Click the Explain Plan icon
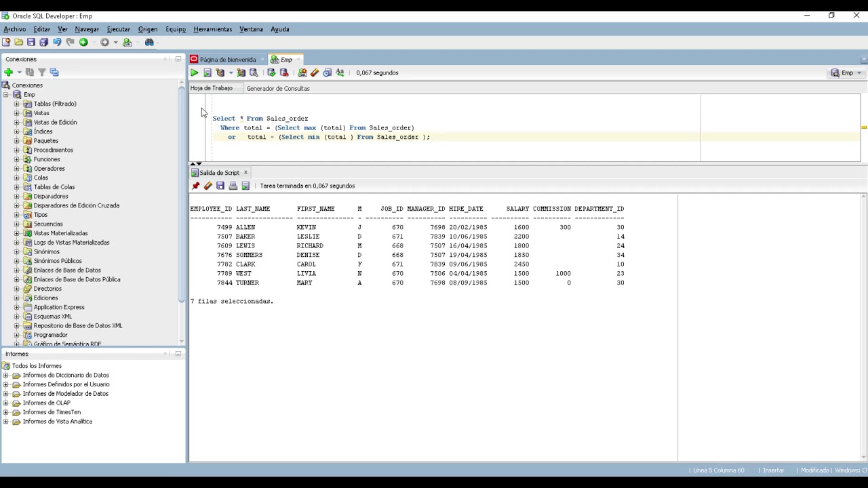 point(220,73)
